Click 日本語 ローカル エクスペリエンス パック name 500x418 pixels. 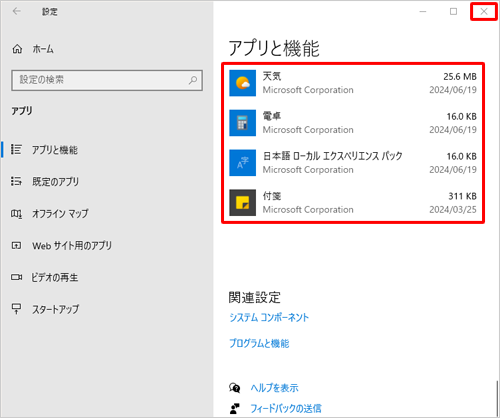click(333, 156)
